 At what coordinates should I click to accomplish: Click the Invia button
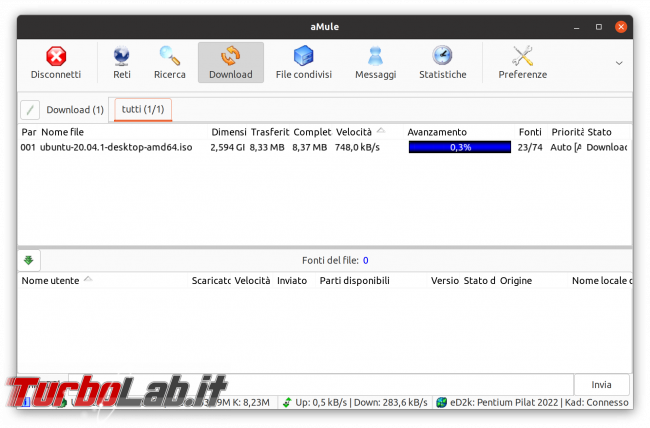pos(601,385)
